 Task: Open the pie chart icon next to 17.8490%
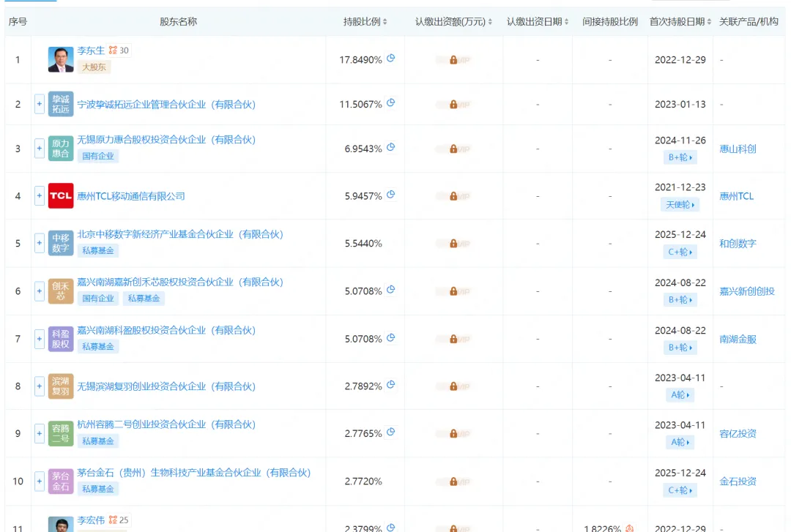(x=390, y=59)
